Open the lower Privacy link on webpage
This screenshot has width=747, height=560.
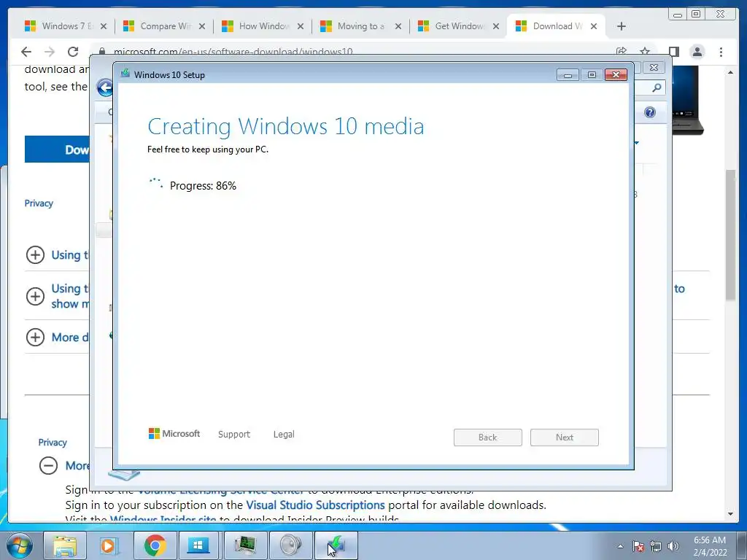(x=53, y=443)
